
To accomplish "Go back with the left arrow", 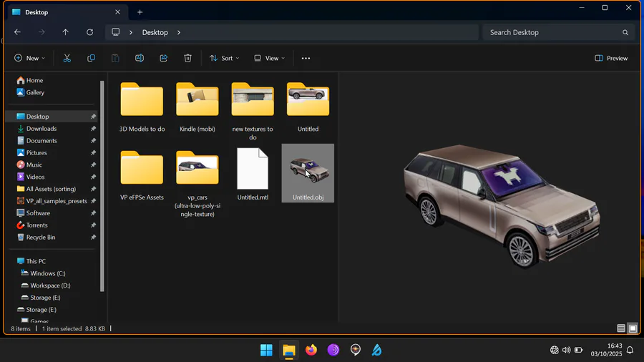I will 17,32.
